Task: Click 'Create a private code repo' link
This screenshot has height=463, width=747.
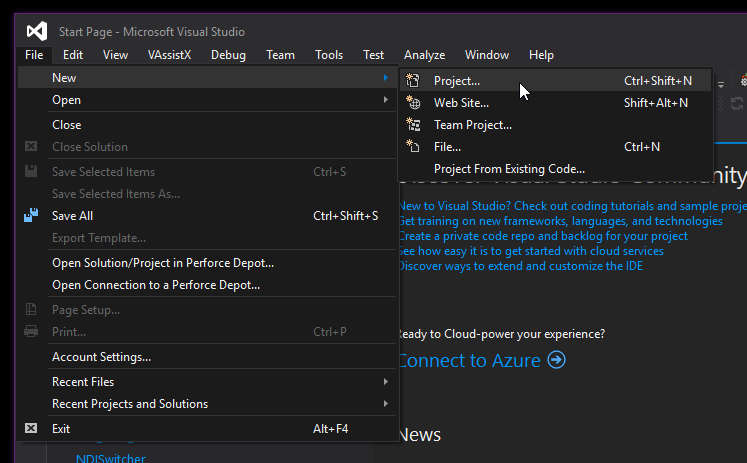Action: pyautogui.click(x=543, y=236)
